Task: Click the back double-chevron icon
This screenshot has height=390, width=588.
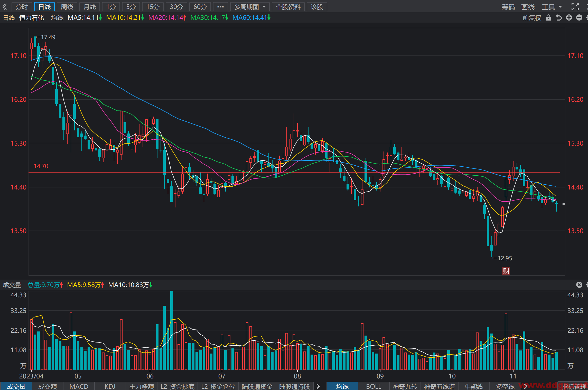Action: [5, 7]
